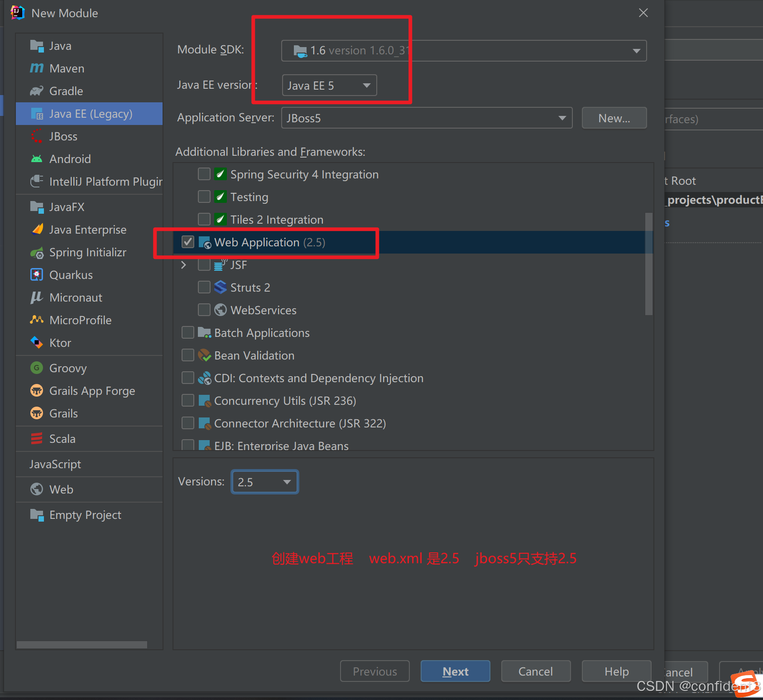Select Java EE (Legacy) module type

[89, 114]
